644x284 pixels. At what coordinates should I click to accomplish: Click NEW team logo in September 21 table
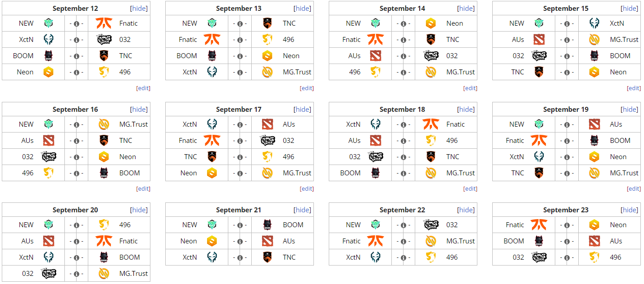tap(212, 225)
